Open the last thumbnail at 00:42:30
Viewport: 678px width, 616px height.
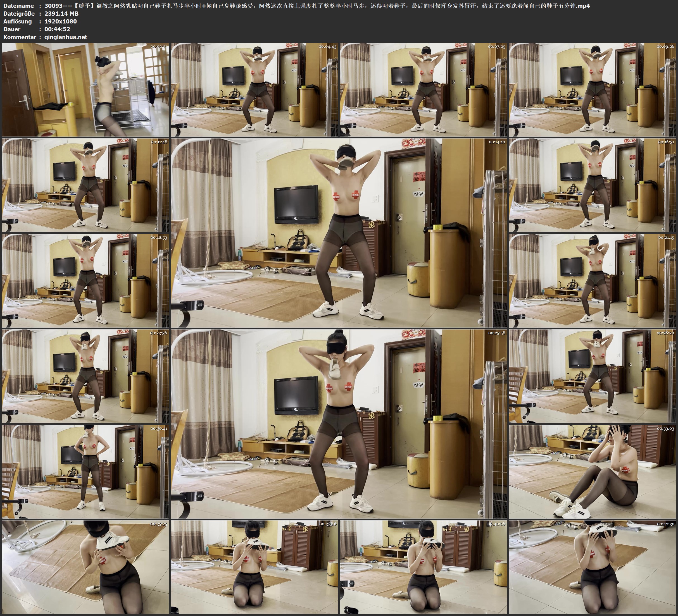(592, 567)
